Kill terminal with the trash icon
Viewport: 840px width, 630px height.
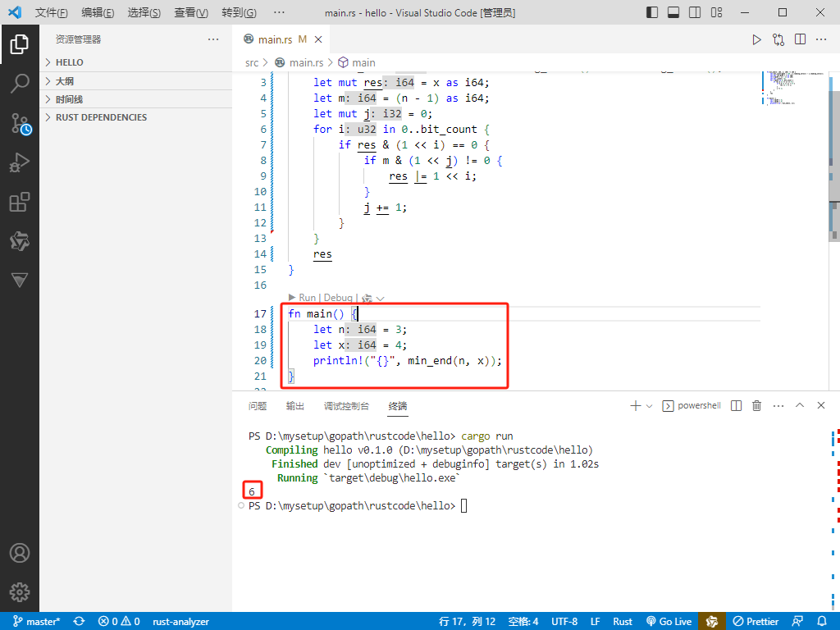point(756,405)
